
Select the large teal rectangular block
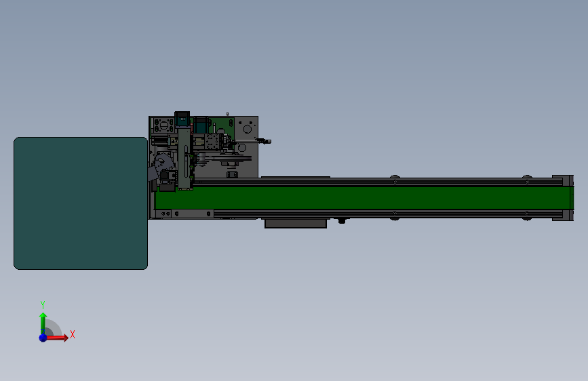81,203
